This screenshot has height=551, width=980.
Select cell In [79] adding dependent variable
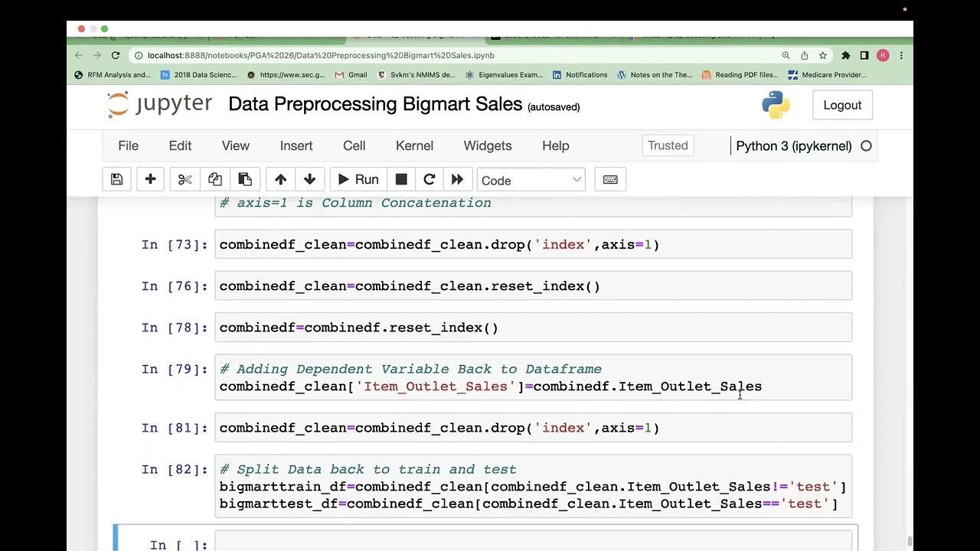pyautogui.click(x=534, y=377)
